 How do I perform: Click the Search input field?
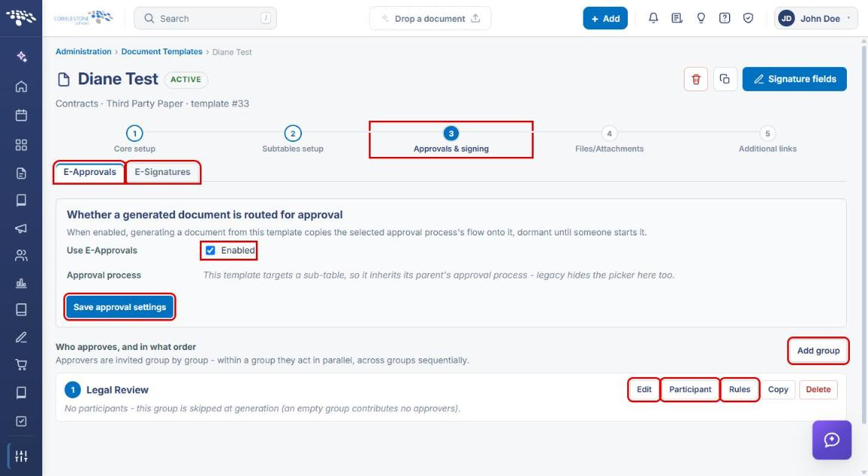pyautogui.click(x=205, y=18)
